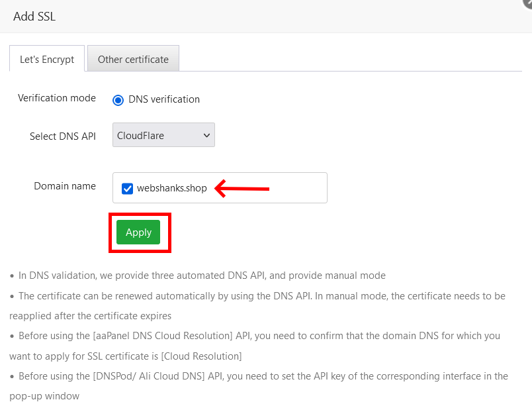Screen dimensions: 532x406
Task: Click the aaPanel DNS Cloud Resolution note
Action: [x=255, y=346]
